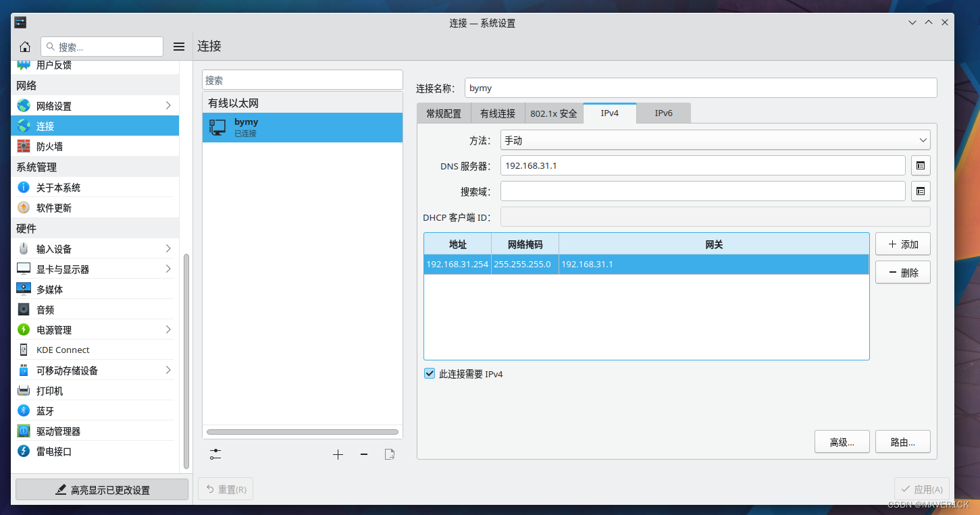Switch to the 常规配置 tab

click(444, 113)
